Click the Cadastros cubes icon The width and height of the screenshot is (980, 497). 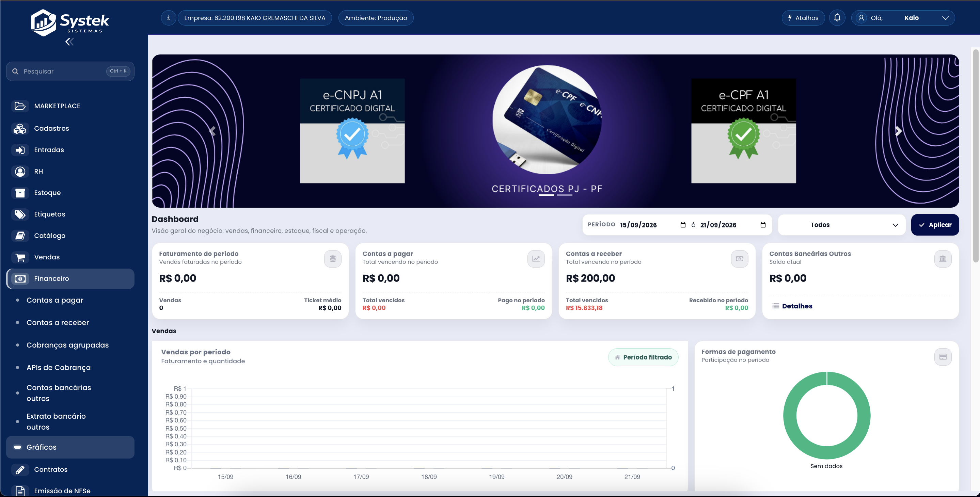click(20, 129)
